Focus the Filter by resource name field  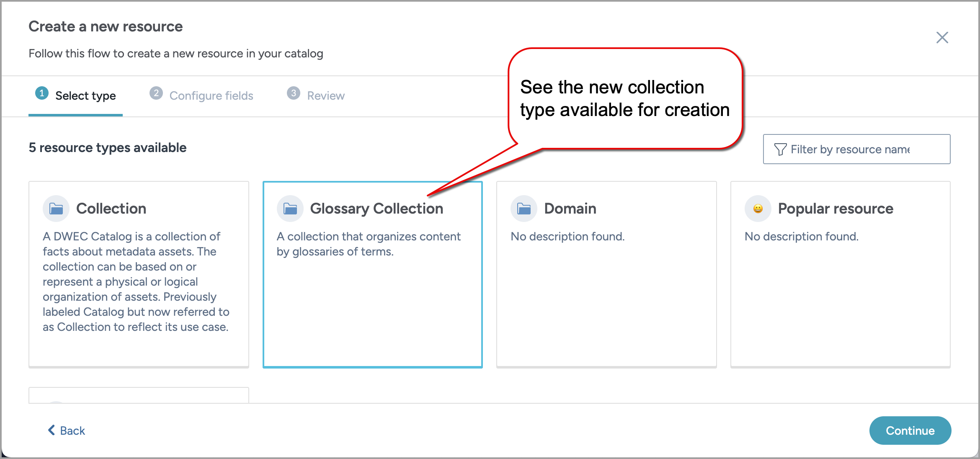pos(856,149)
